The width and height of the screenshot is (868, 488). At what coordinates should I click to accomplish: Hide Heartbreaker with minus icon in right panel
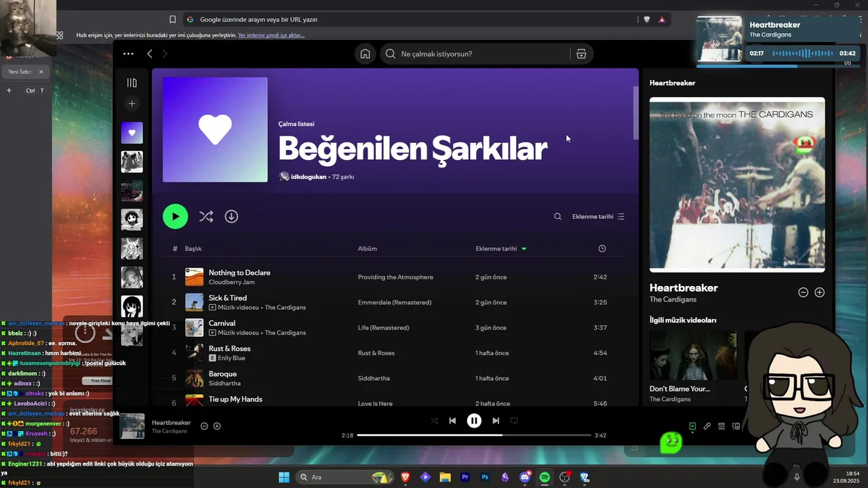803,293
